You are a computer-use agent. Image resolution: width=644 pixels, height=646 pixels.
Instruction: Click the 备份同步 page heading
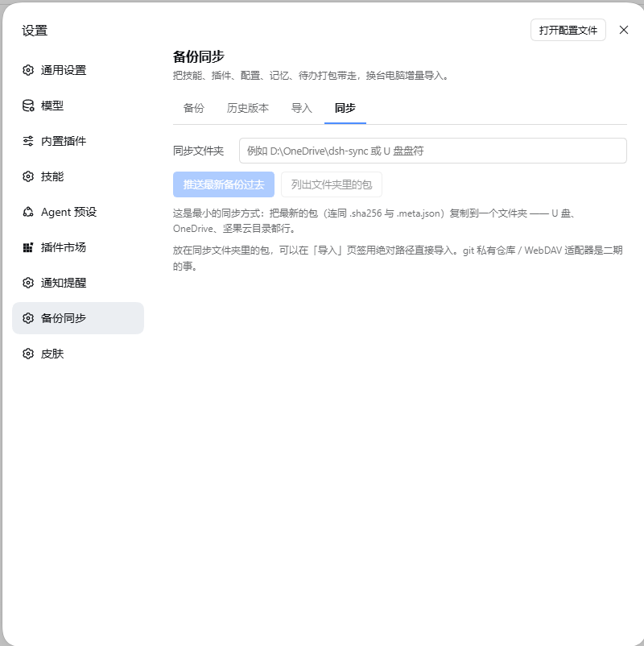click(199, 56)
